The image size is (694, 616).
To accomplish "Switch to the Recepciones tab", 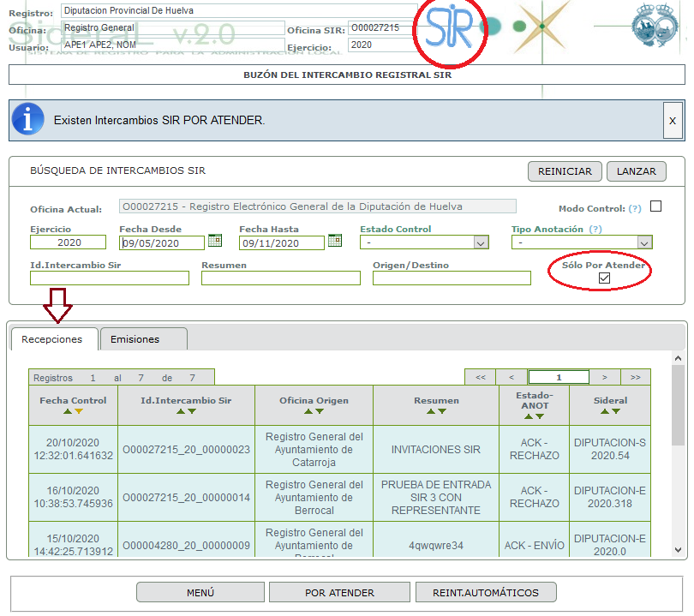I will [54, 339].
